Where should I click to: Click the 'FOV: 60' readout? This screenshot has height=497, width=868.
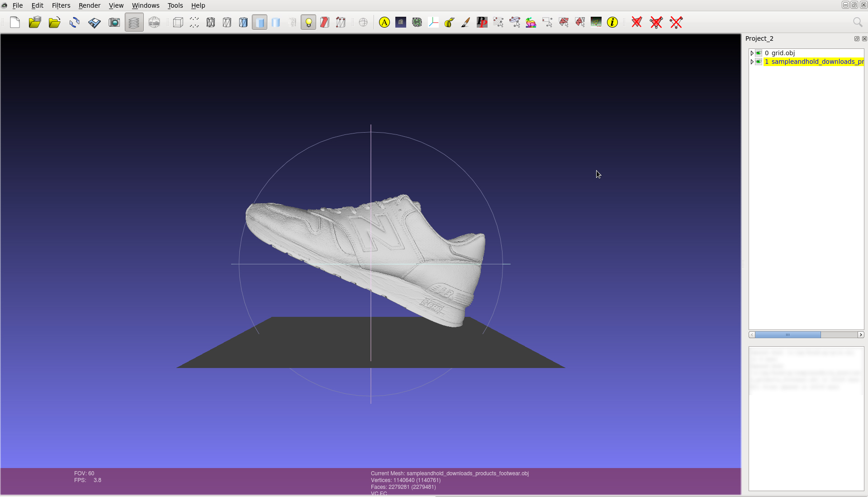pos(84,473)
